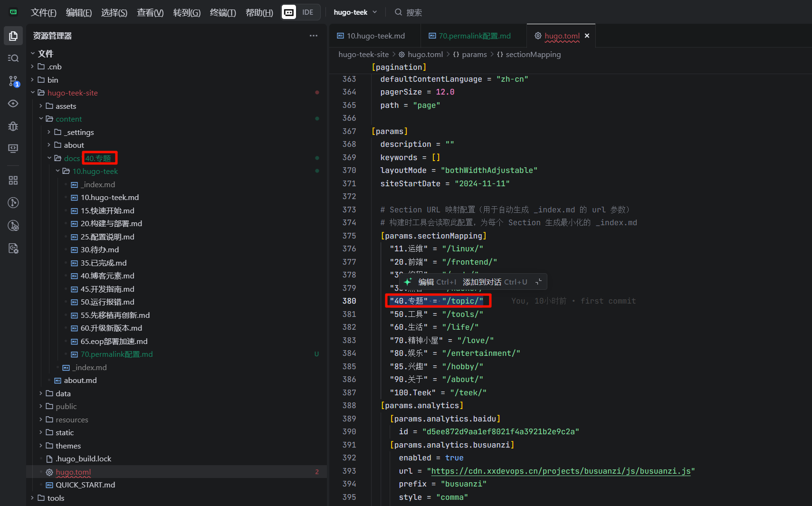Expand the themes folder
812x506 pixels.
[x=41, y=446]
